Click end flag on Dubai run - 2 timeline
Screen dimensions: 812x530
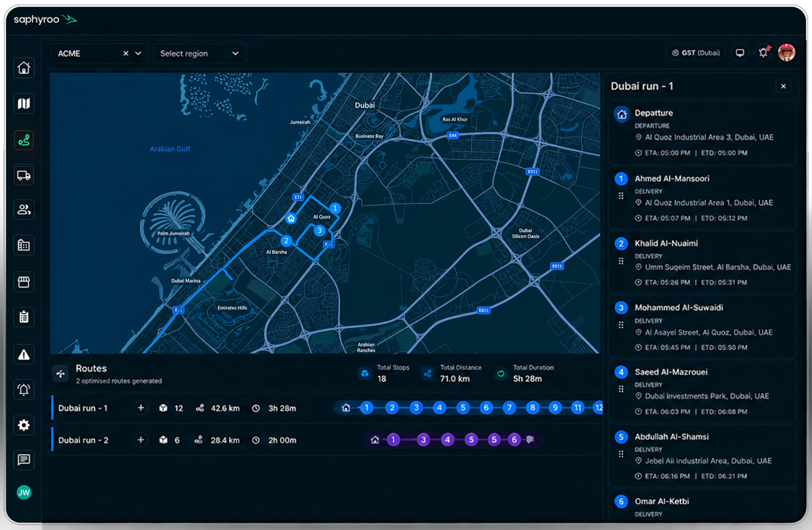pos(530,439)
